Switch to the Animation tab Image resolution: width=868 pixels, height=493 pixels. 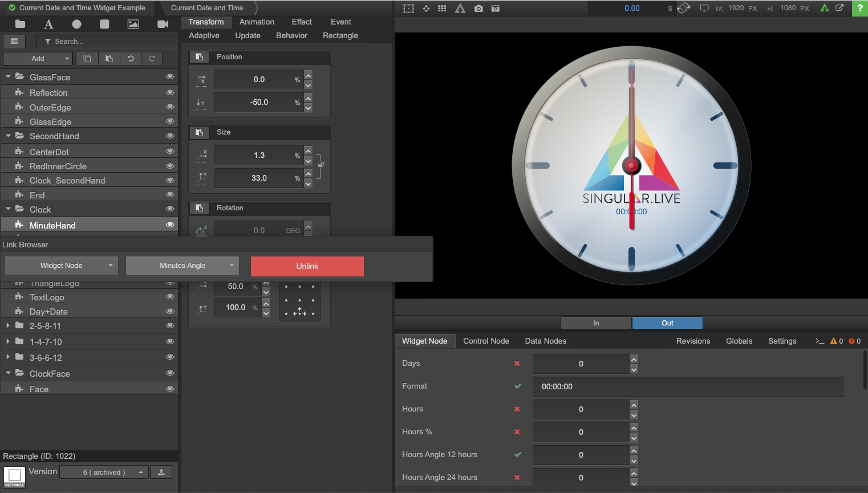257,22
